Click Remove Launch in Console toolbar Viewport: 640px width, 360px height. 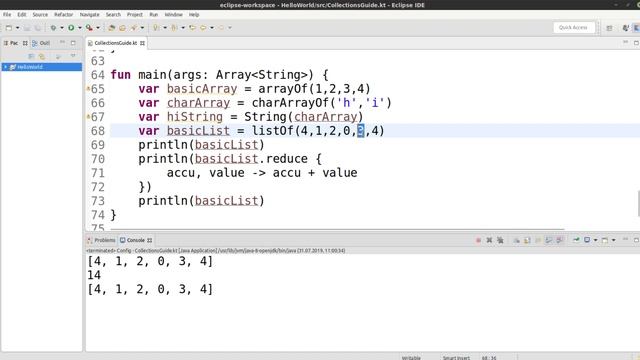point(489,240)
